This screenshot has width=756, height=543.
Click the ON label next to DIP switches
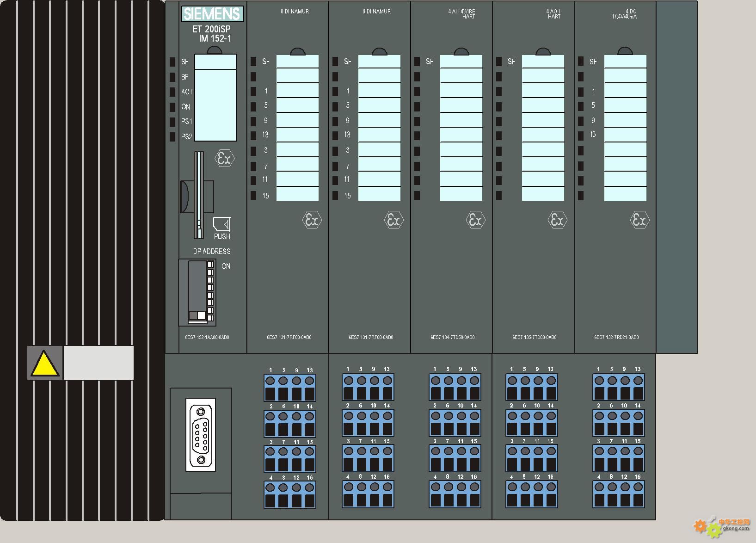coord(226,266)
